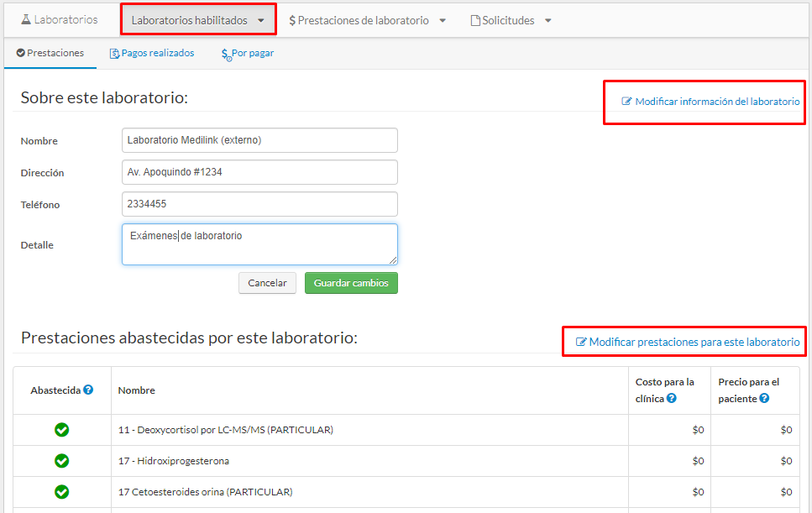Screen dimensions: 812x513
Task: Click the Cancelar button
Action: [x=267, y=283]
